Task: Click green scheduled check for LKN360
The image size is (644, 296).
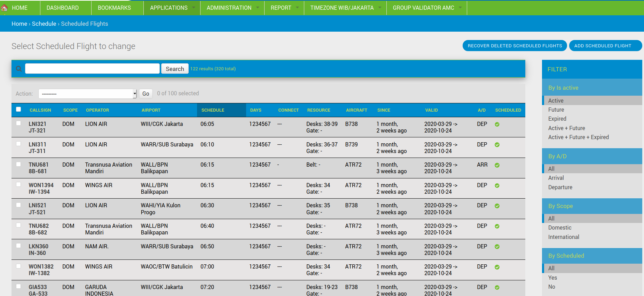Action: pyautogui.click(x=497, y=247)
